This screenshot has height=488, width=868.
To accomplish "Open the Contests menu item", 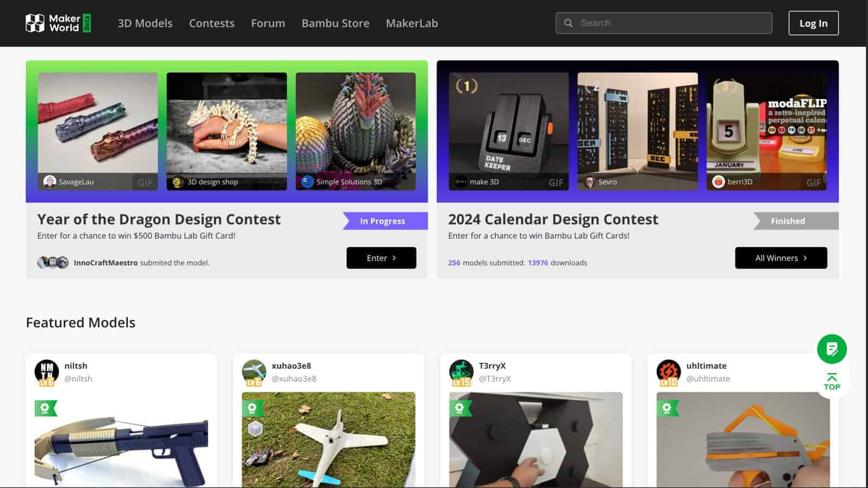I will pyautogui.click(x=212, y=23).
